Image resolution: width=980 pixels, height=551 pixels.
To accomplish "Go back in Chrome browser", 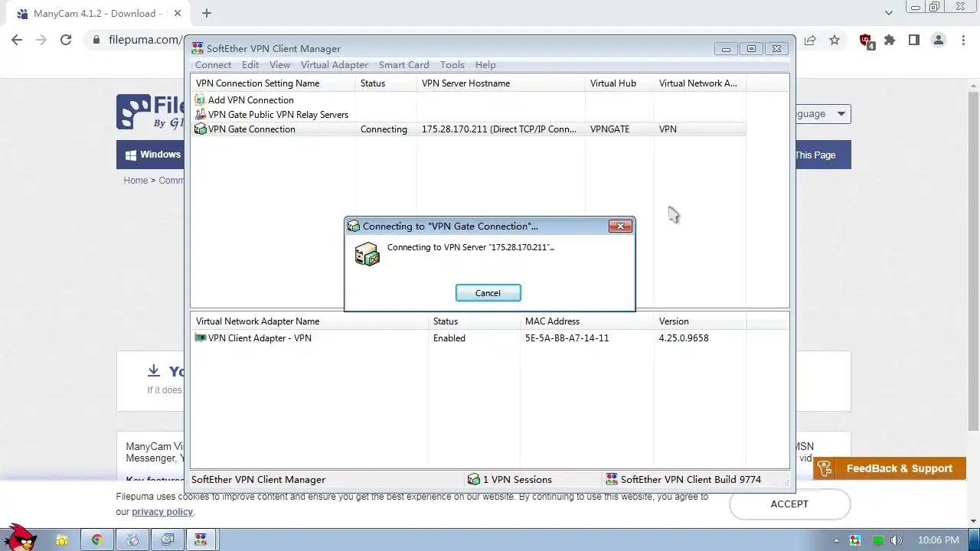I will coord(17,40).
